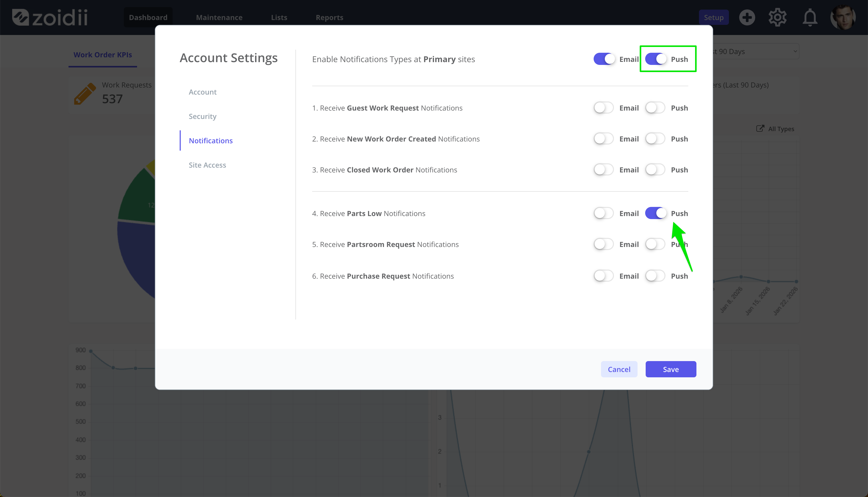Enable Email for Guest Work Request

(x=604, y=108)
